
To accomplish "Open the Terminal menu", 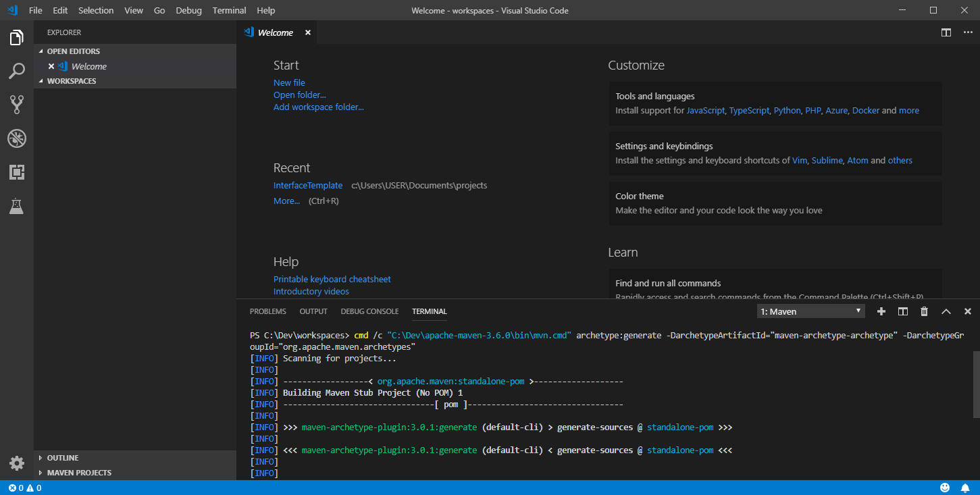I will [229, 10].
